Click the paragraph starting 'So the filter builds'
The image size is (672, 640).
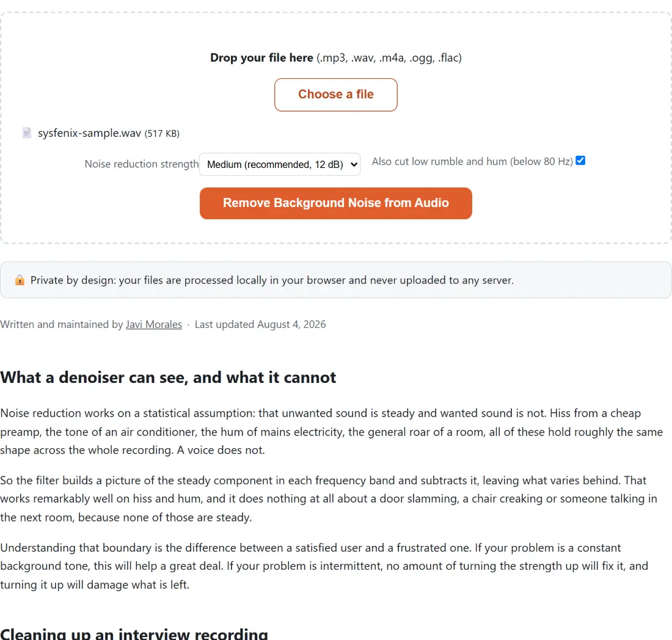(x=329, y=499)
